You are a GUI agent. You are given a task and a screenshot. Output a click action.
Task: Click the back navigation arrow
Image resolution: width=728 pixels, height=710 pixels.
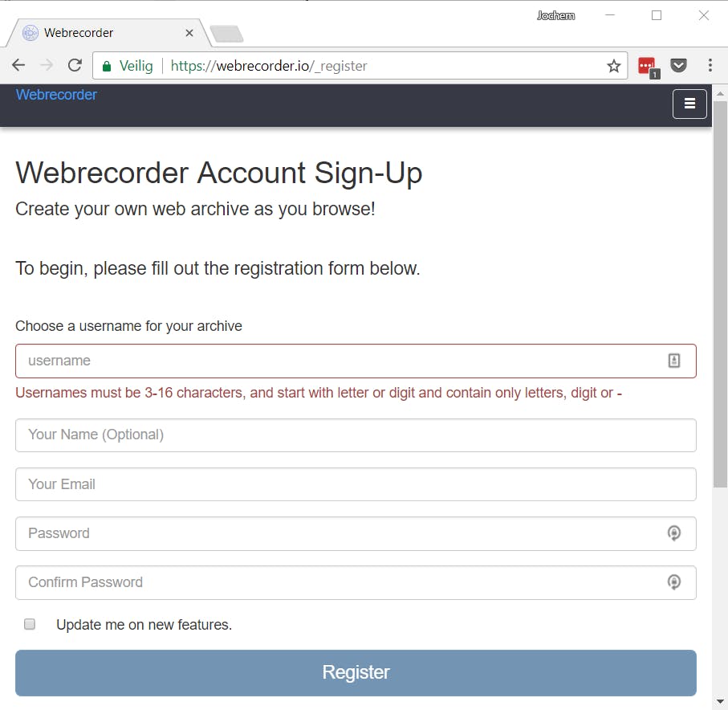(18, 66)
